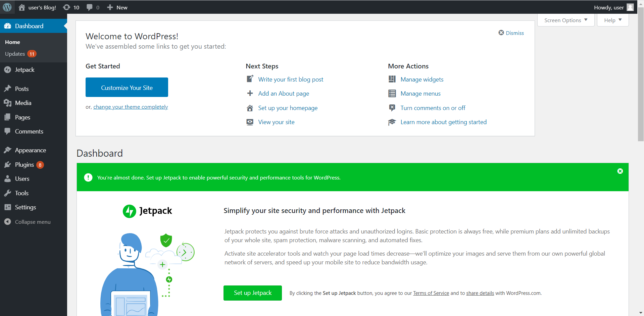Open the New content menu
The width and height of the screenshot is (644, 316).
pos(117,7)
